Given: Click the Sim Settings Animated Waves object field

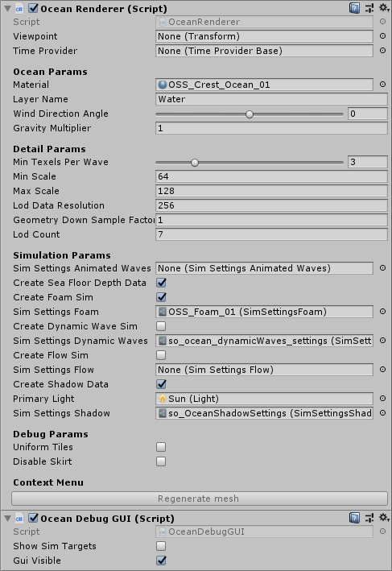Looking at the screenshot, I should [264, 268].
